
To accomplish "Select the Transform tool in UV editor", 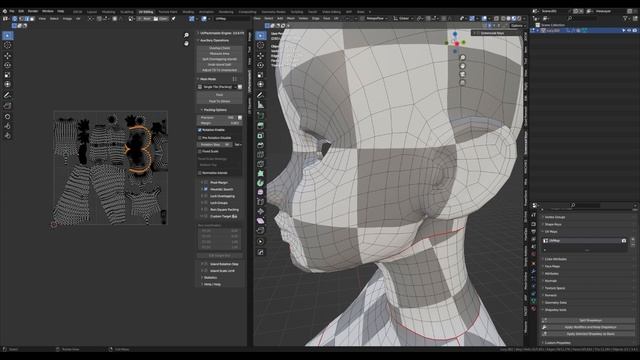I will 7,84.
